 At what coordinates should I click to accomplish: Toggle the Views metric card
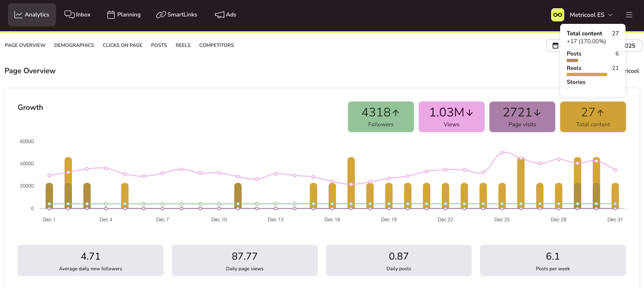[x=451, y=117]
